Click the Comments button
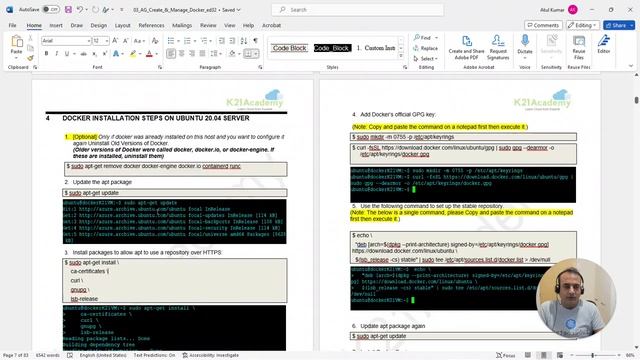 (x=543, y=25)
